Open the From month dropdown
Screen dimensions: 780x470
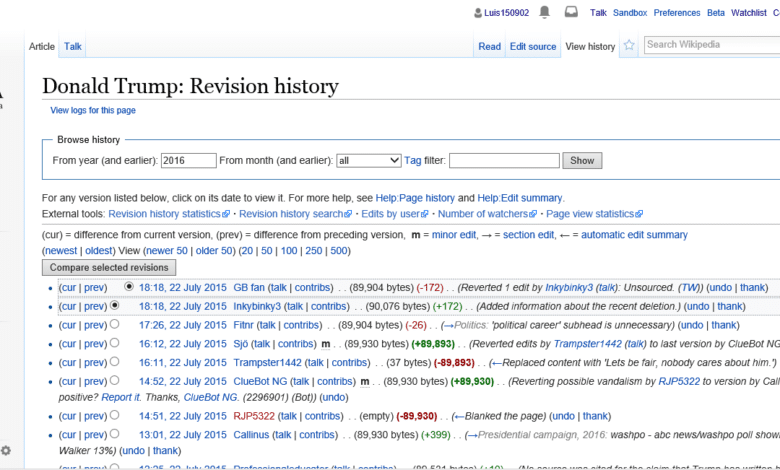click(x=369, y=161)
